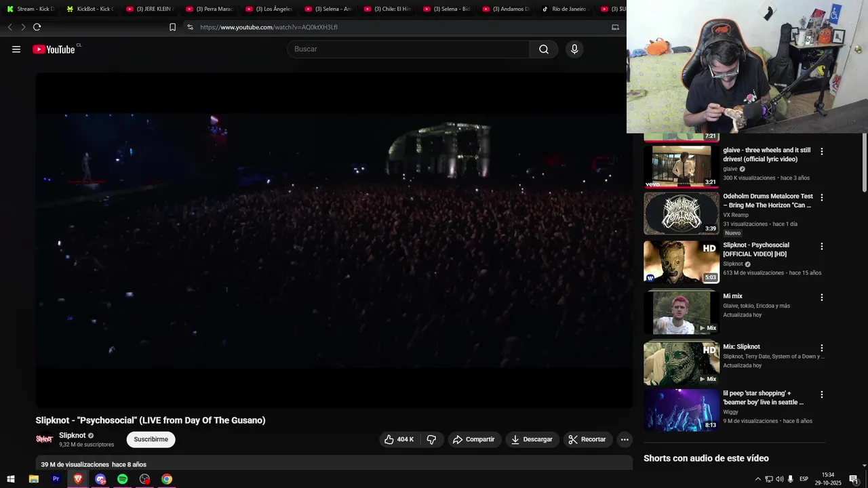Go back with browser back arrow
Viewport: 868px width, 488px height.
coord(9,27)
